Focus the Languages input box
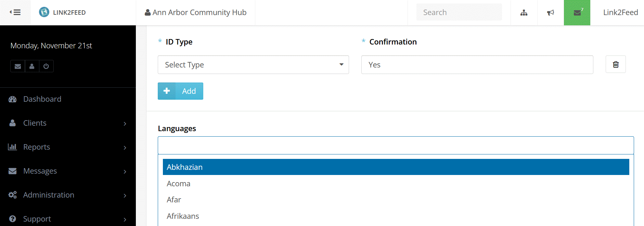The height and width of the screenshot is (226, 644). (396, 146)
